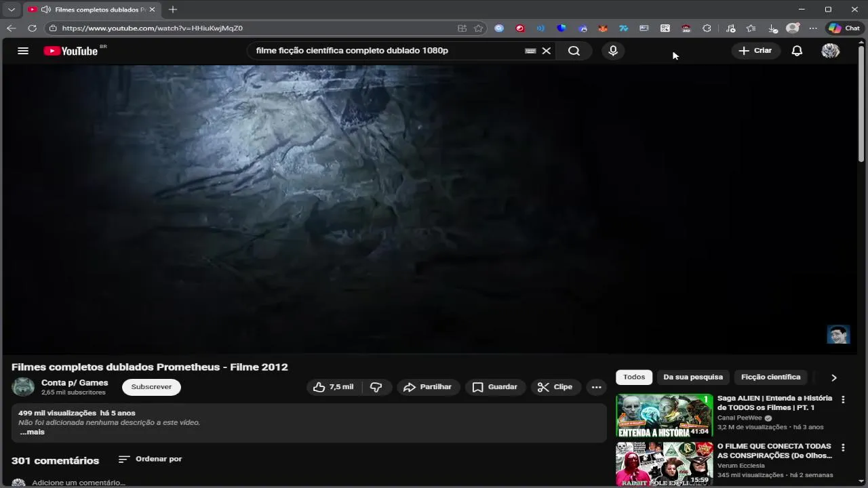The image size is (868, 488).
Task: Click the channel watermark in the video
Action: click(x=838, y=334)
